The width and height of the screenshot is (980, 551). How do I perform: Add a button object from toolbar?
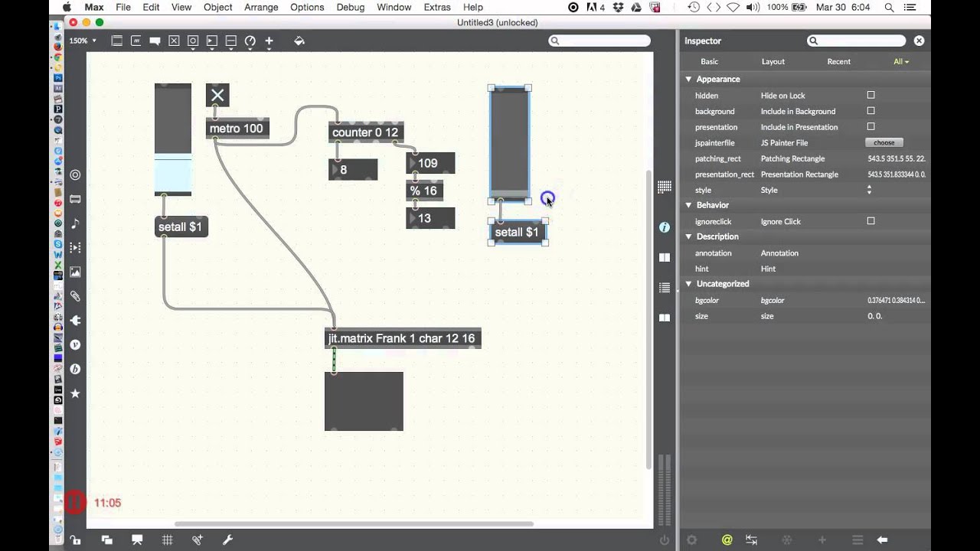(193, 41)
